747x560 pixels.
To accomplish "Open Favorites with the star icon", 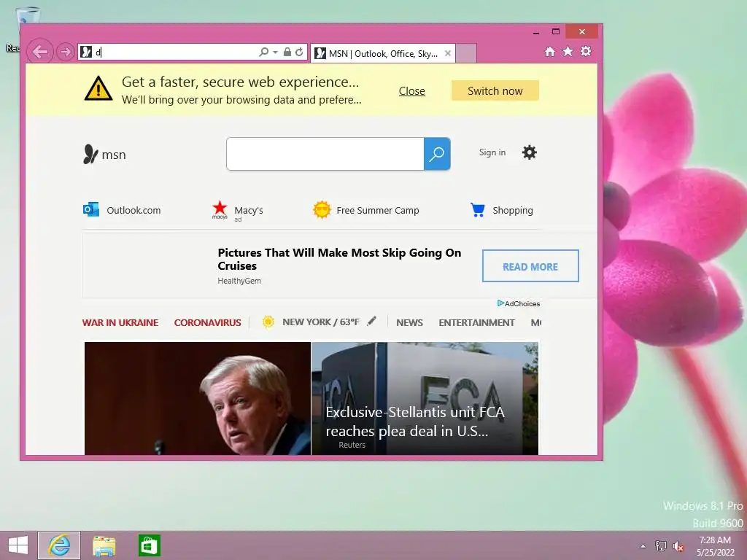I will click(x=568, y=52).
